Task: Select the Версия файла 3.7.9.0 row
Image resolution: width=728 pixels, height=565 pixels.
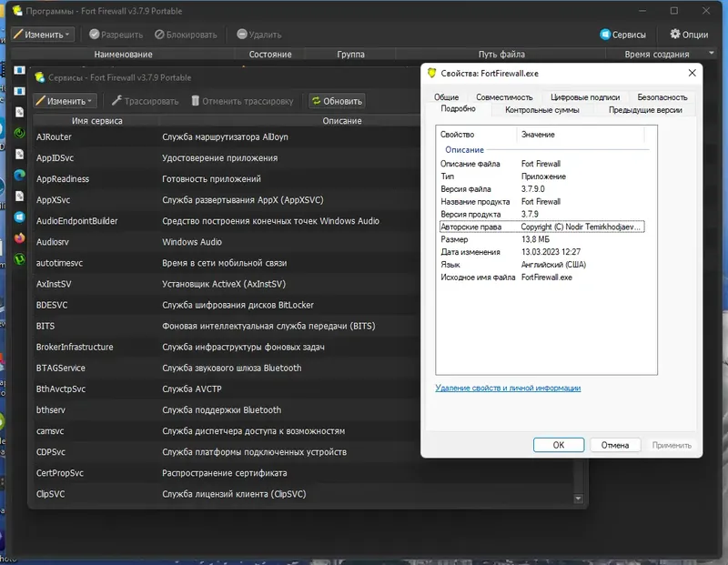Action: pos(541,189)
